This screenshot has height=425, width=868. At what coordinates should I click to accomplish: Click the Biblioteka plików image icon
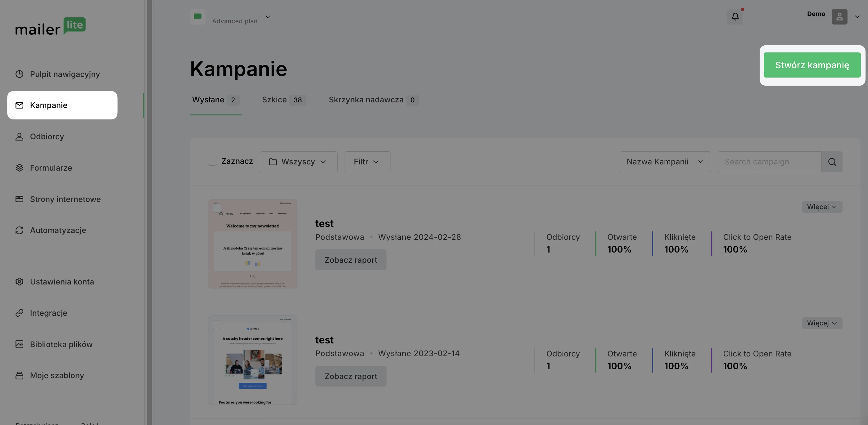[19, 344]
